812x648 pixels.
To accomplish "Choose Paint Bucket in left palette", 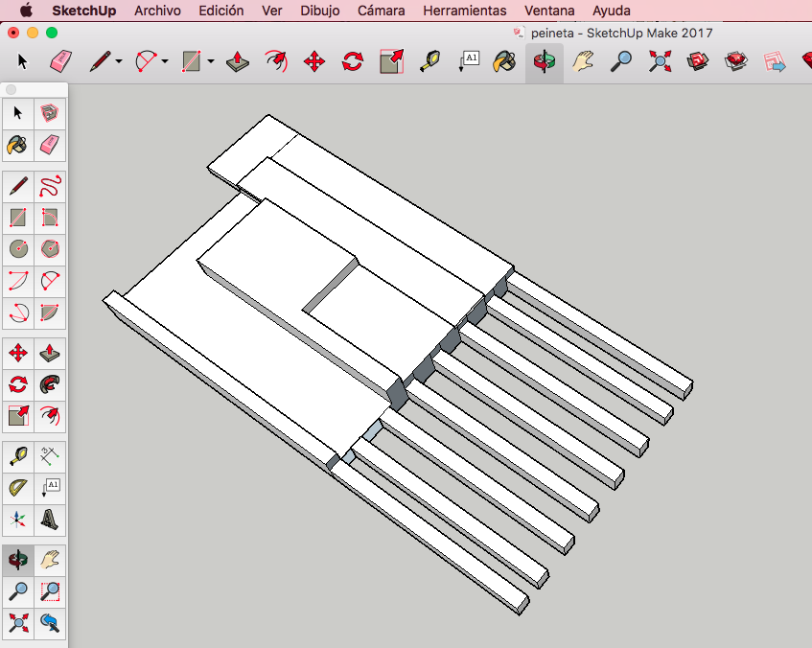I will click(x=18, y=145).
